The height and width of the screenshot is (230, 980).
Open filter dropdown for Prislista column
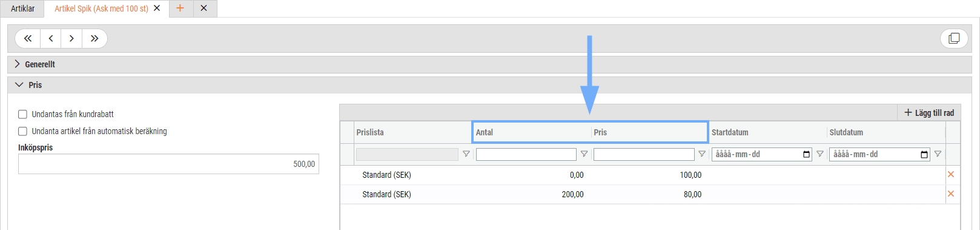466,154
